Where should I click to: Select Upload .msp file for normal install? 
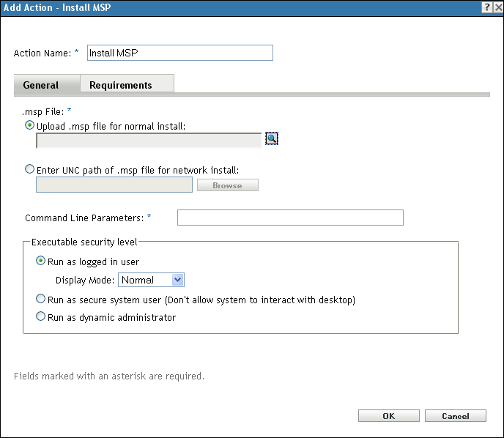[30, 126]
